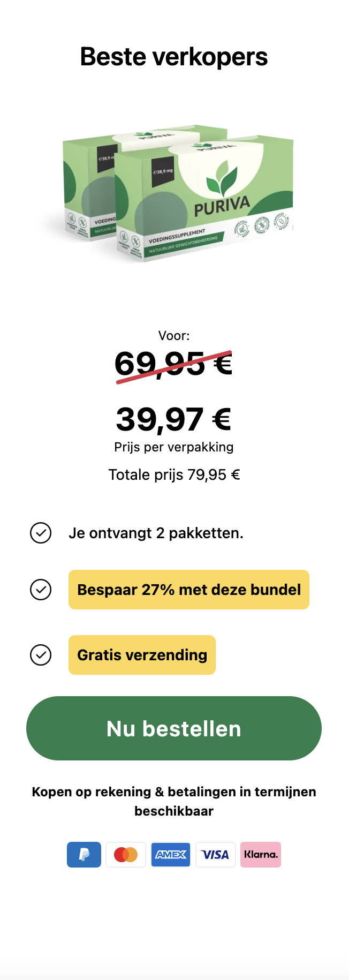Screen dimensions: 349x980
Task: Click the Mastercard payment icon
Action: pyautogui.click(x=126, y=854)
